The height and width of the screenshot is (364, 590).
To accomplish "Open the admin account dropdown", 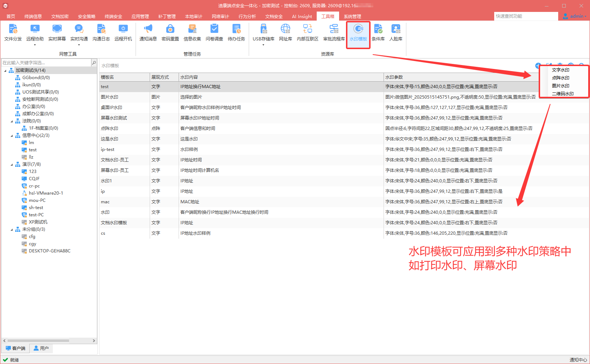I will point(574,16).
